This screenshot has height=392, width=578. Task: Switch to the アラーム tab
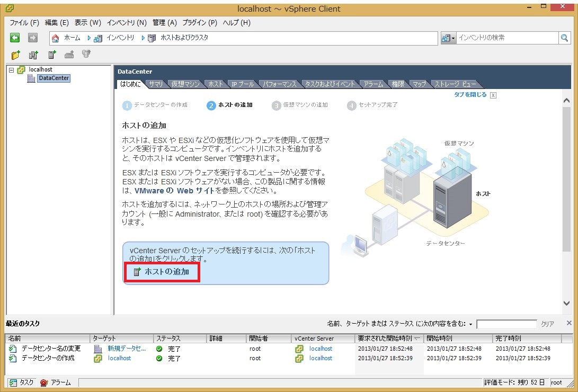(x=374, y=84)
